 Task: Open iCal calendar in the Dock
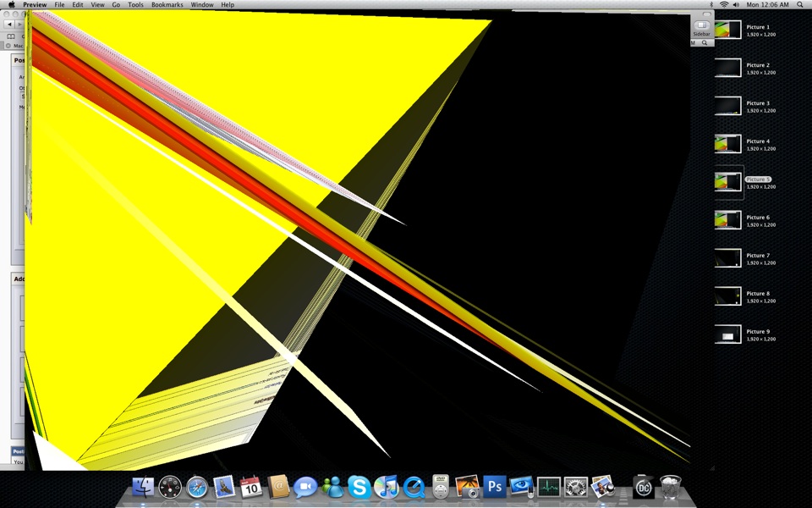251,488
